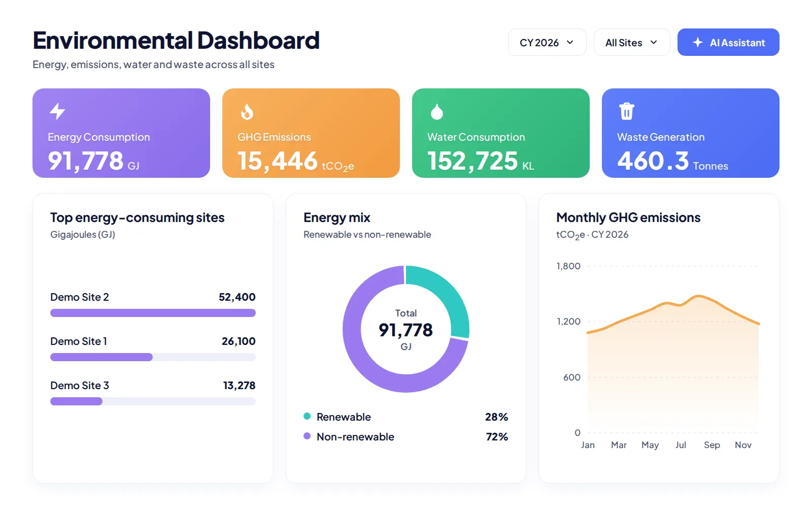Click the Demo Site 1 progress bar
Image resolution: width=812 pixels, height=508 pixels.
click(153, 357)
